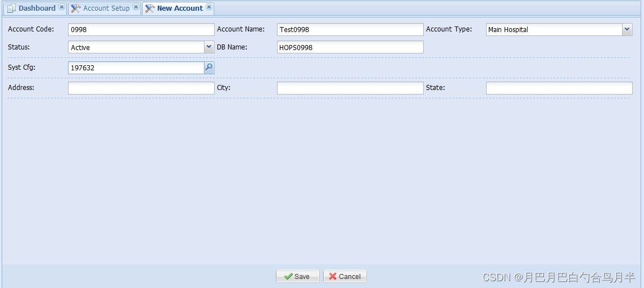Screen dimensions: 644x288
Task: Focus the empty State field
Action: (x=559, y=88)
